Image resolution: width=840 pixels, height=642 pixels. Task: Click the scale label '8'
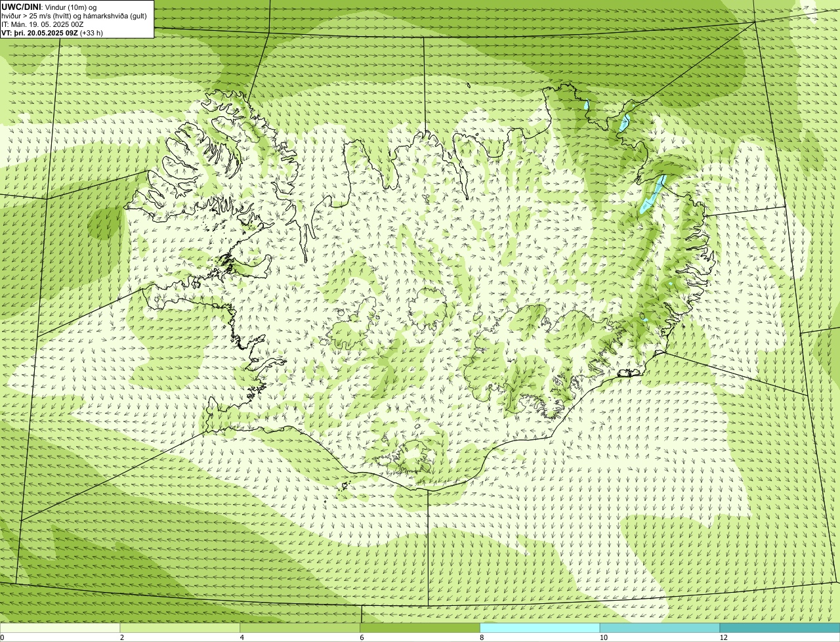click(x=482, y=637)
